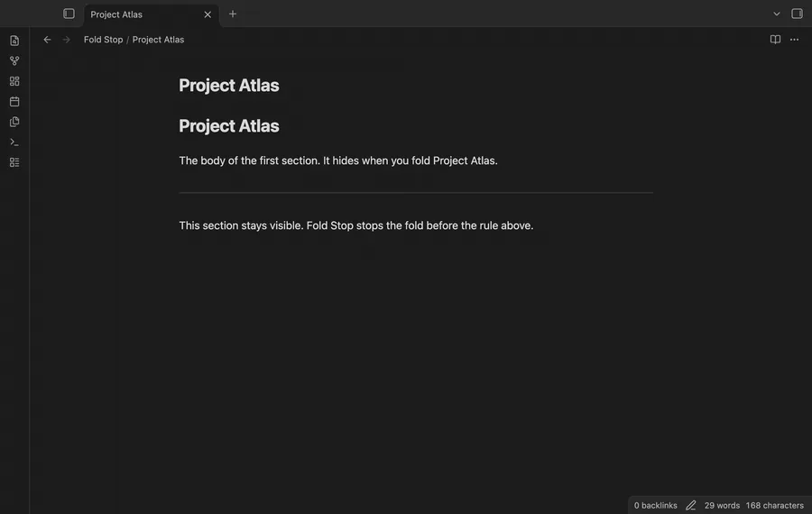The width and height of the screenshot is (812, 514).
Task: Close the Project Atlas tab
Action: 208,14
